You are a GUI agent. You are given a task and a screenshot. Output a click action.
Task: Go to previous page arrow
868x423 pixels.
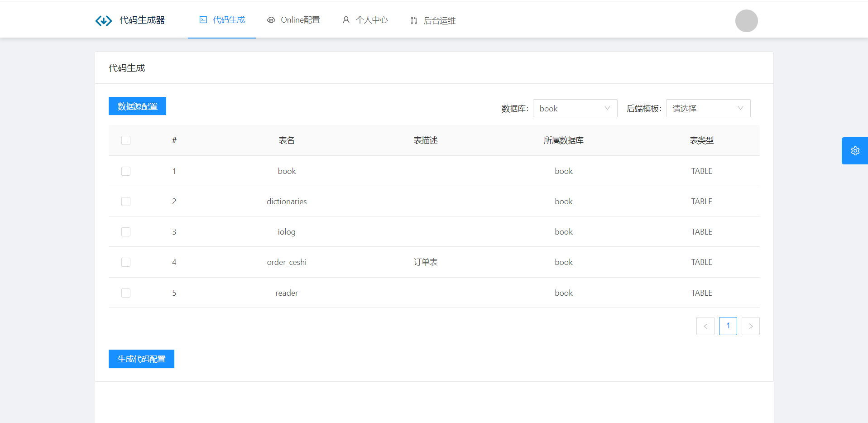[x=705, y=326]
